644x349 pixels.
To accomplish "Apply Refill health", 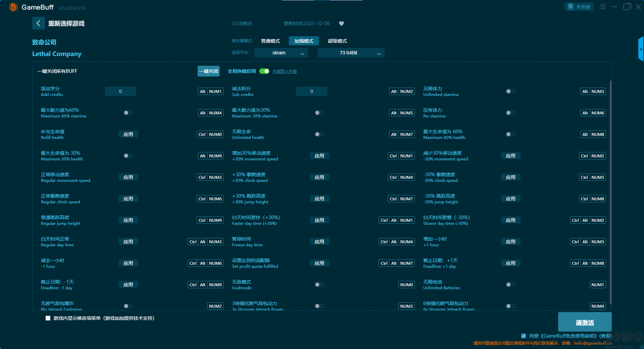I will click(128, 134).
